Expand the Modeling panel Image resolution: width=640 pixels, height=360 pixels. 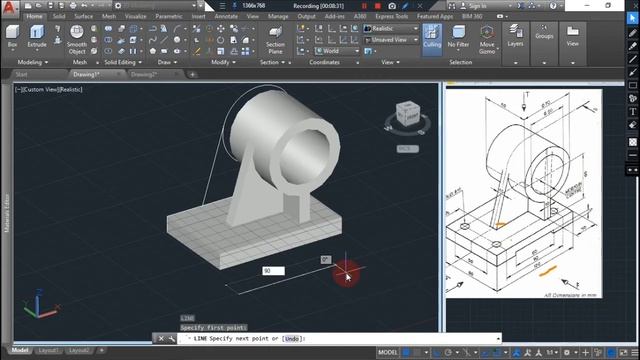[33, 62]
